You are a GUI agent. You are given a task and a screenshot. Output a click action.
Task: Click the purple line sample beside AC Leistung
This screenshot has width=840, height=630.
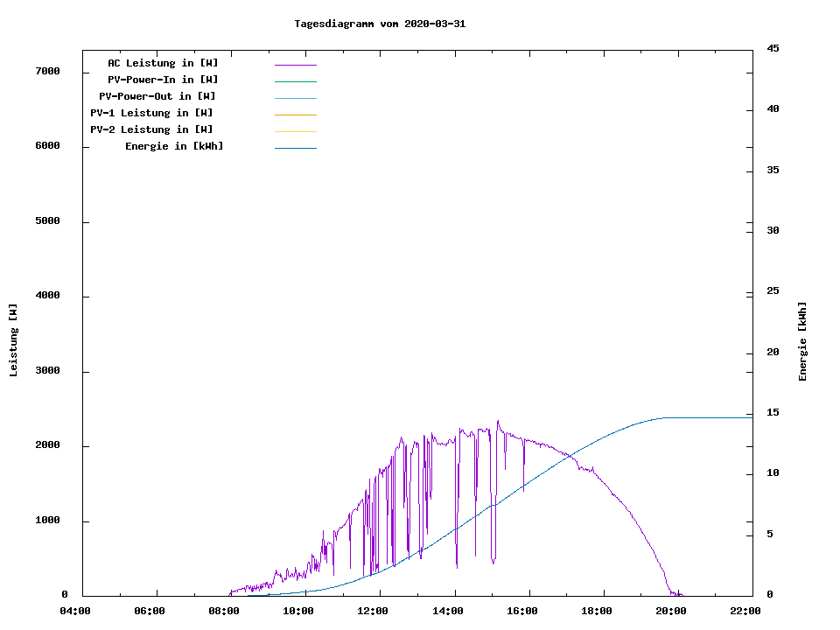295,65
